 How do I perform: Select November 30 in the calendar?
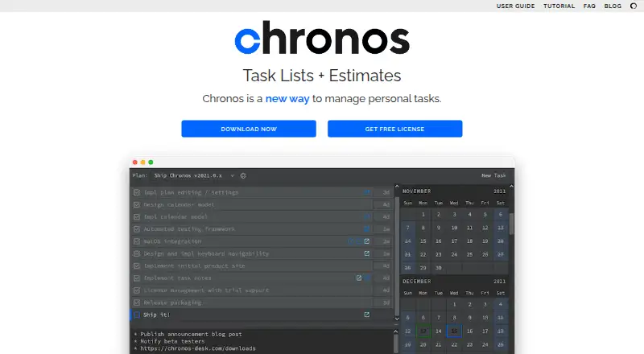click(439, 268)
